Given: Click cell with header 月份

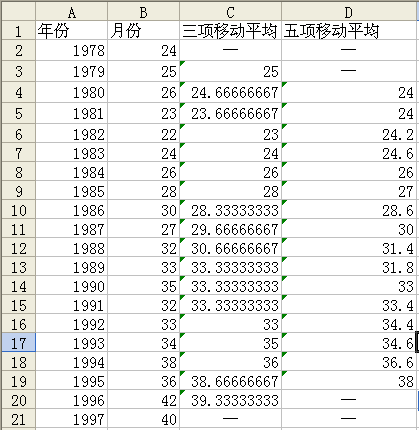Looking at the screenshot, I should (144, 31).
